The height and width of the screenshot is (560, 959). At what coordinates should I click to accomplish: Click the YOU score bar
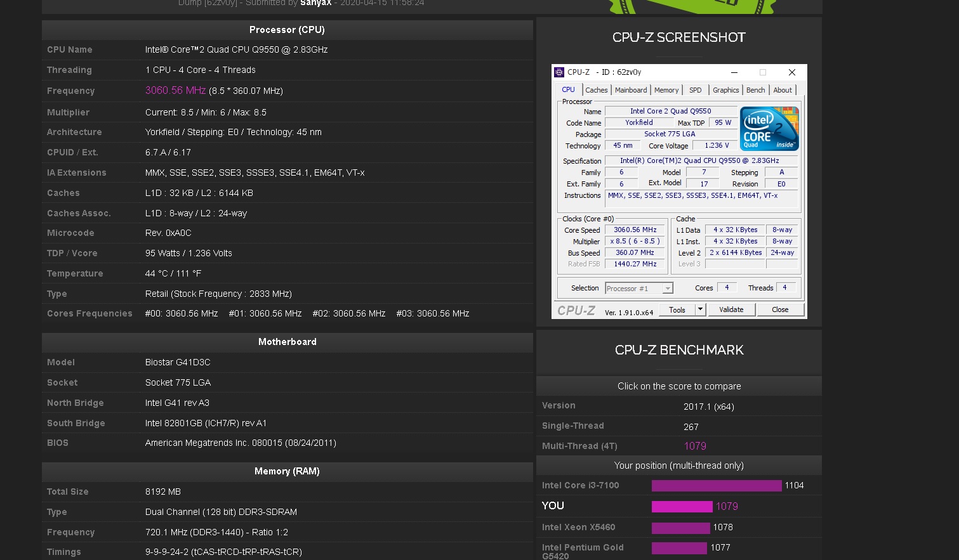pyautogui.click(x=682, y=507)
